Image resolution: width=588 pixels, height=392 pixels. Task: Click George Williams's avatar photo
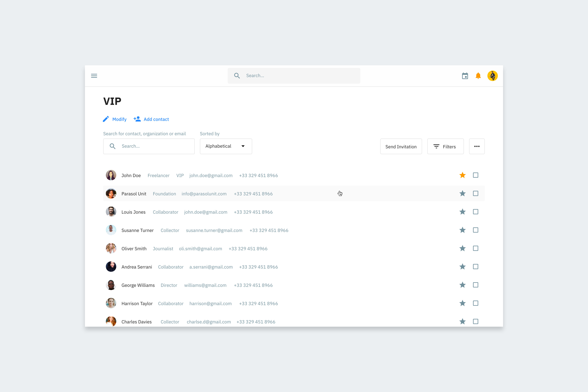(111, 285)
